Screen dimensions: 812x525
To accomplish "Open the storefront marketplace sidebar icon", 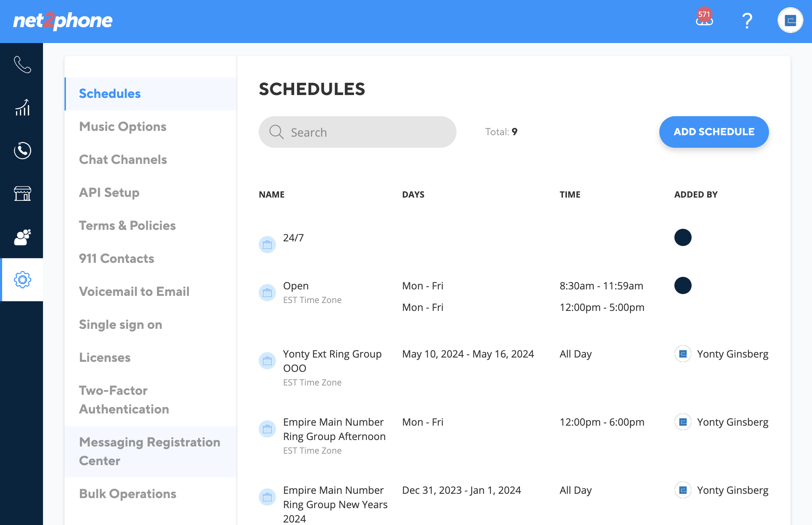I will pos(22,193).
